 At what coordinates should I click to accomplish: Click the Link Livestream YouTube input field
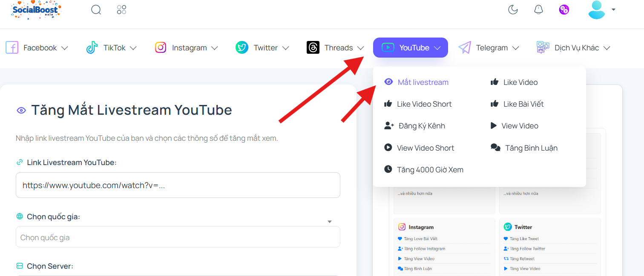click(178, 185)
